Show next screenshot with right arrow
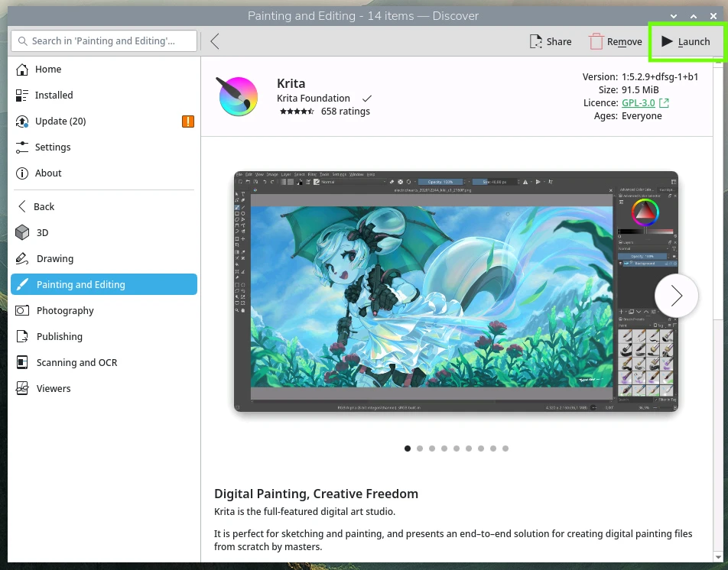 point(676,296)
